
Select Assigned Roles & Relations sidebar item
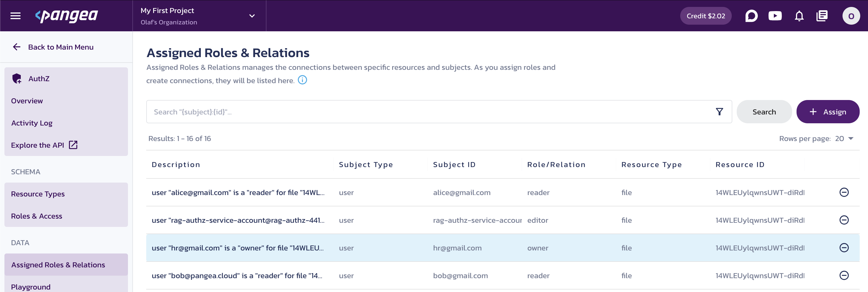pyautogui.click(x=66, y=265)
